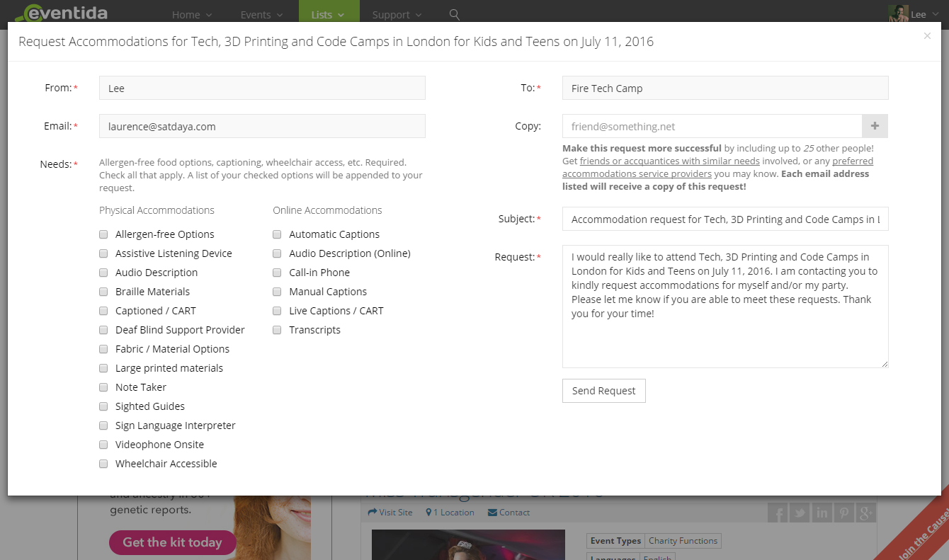Screen dimensions: 949x560
Task: Click the Google Plus share icon
Action: 865,513
